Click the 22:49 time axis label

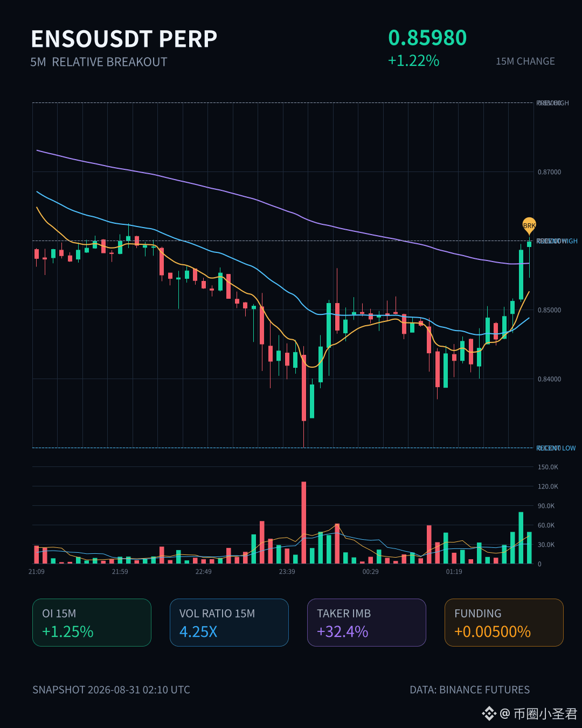pos(204,572)
